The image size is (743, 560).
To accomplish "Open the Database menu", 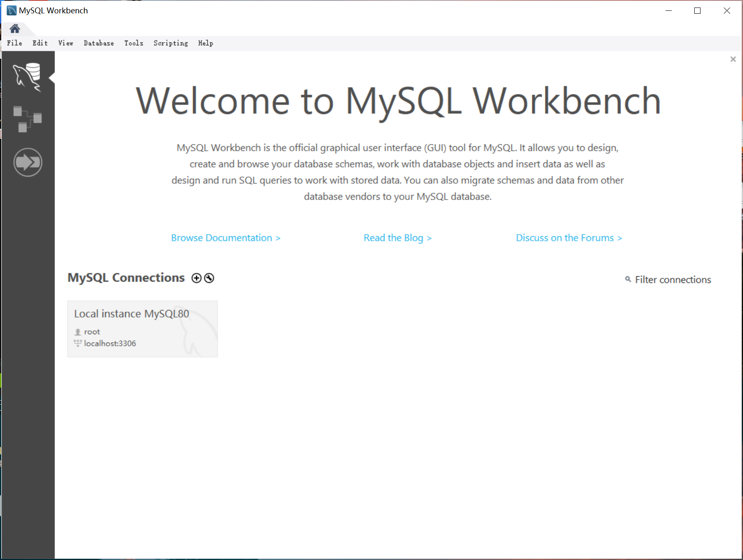I will point(98,43).
